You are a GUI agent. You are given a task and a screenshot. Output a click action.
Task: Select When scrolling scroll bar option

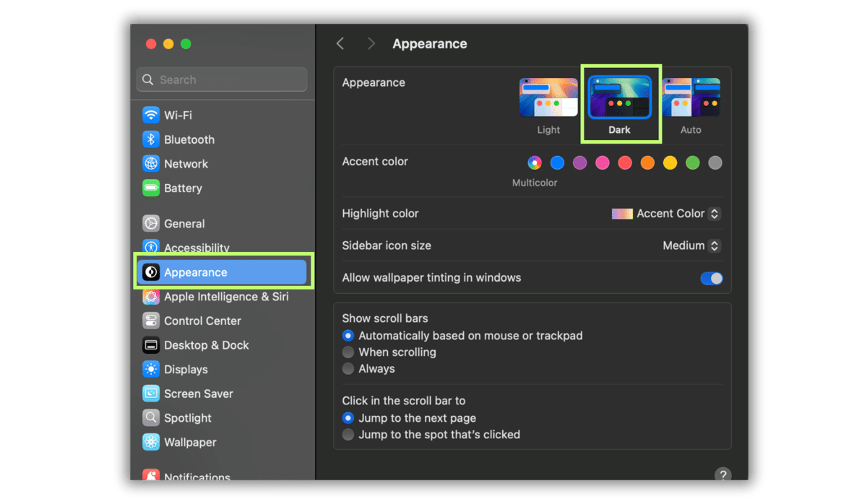(x=348, y=352)
